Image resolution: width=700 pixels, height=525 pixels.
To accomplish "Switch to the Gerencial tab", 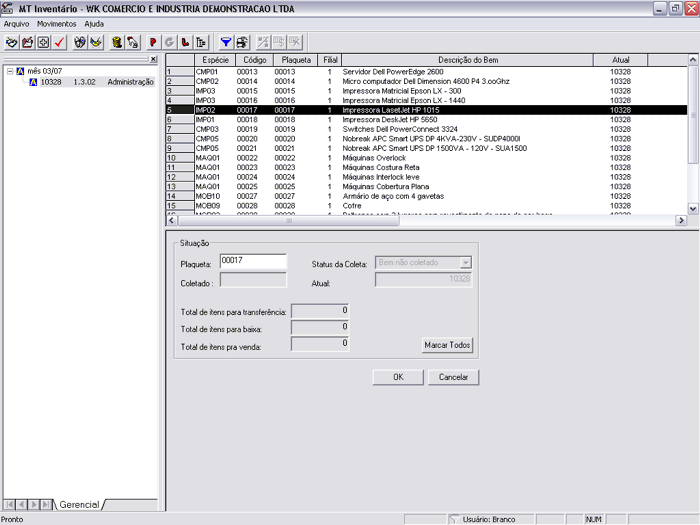I will coord(80,505).
